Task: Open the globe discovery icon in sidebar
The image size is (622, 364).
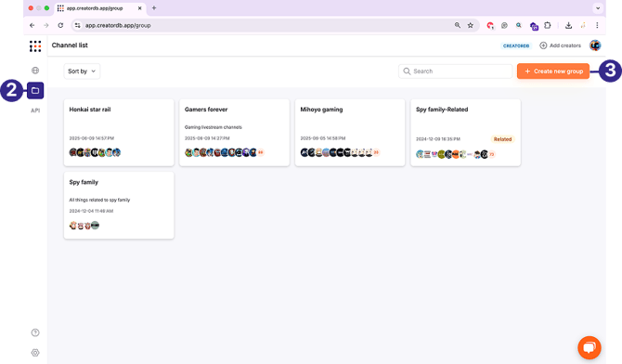Action: pyautogui.click(x=35, y=71)
